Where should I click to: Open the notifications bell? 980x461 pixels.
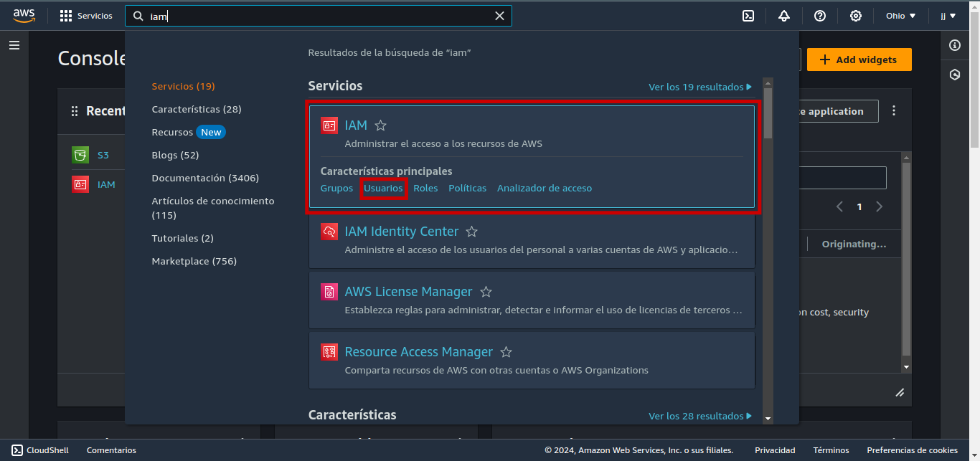(783, 16)
